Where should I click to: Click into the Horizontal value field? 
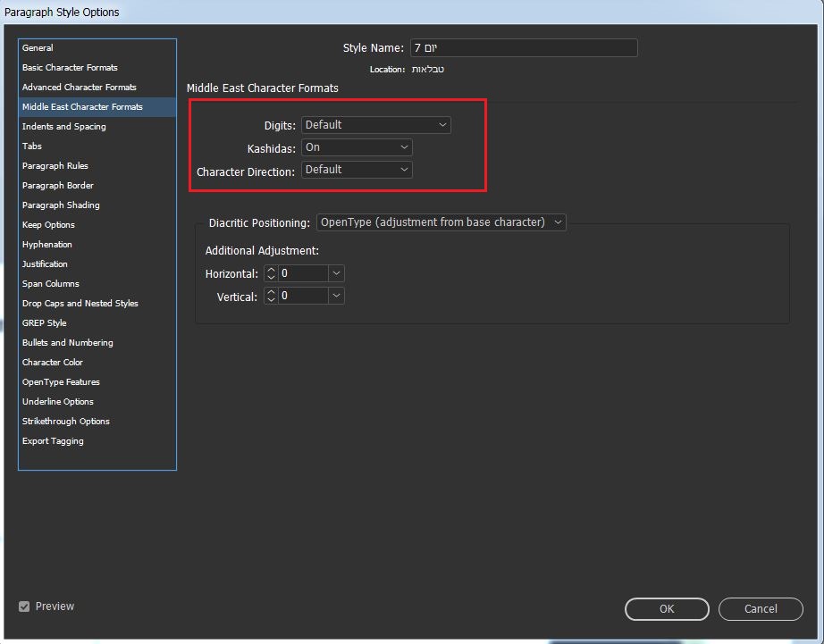303,273
